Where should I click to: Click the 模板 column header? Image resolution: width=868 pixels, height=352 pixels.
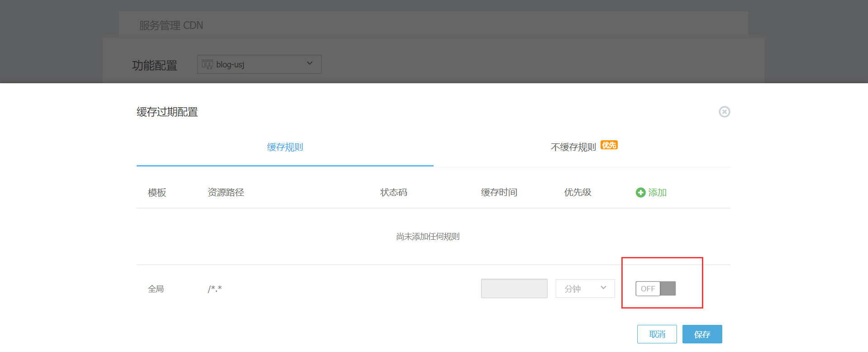(157, 193)
